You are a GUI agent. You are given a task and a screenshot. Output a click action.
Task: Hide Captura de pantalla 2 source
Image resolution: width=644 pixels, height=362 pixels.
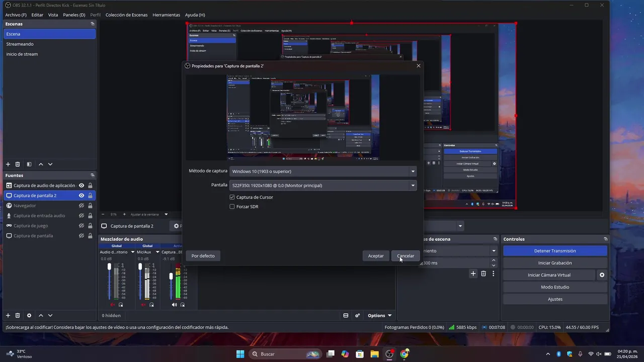click(x=82, y=196)
